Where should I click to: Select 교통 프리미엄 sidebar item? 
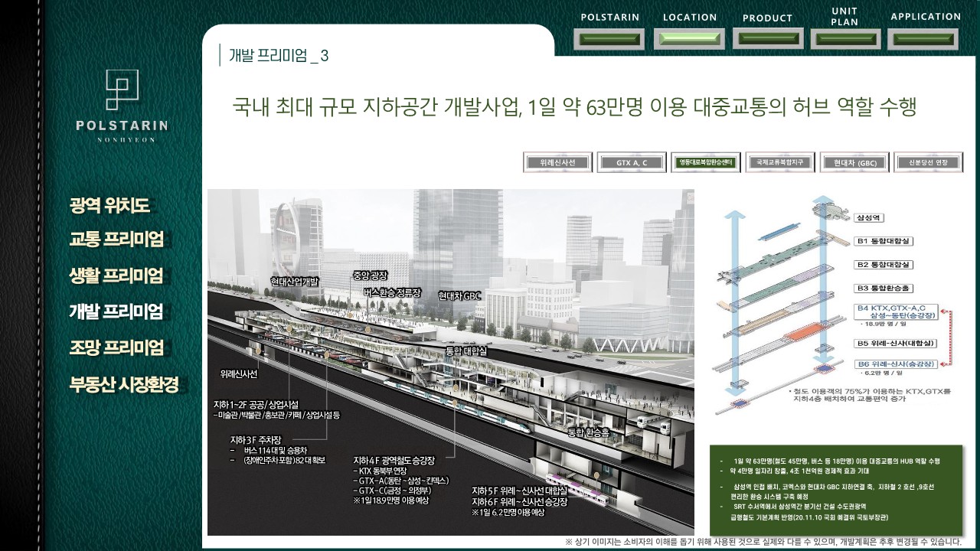[116, 240]
